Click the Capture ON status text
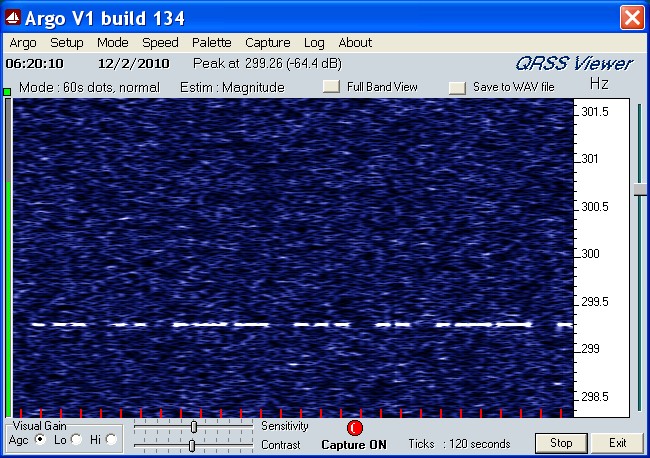Screen dimensions: 650x458 (354, 445)
